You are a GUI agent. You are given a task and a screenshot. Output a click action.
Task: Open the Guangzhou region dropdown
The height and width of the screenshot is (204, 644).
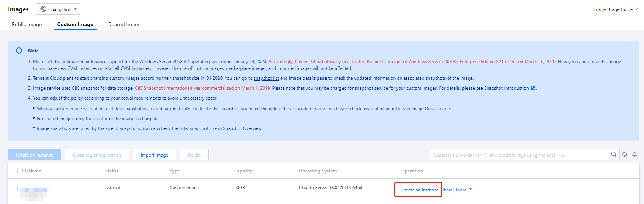58,9
